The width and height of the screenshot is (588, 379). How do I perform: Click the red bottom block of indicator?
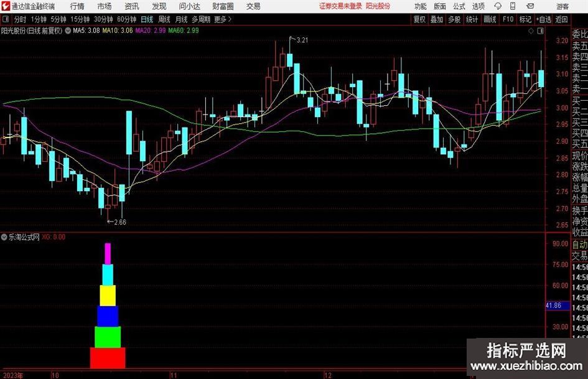tap(108, 358)
